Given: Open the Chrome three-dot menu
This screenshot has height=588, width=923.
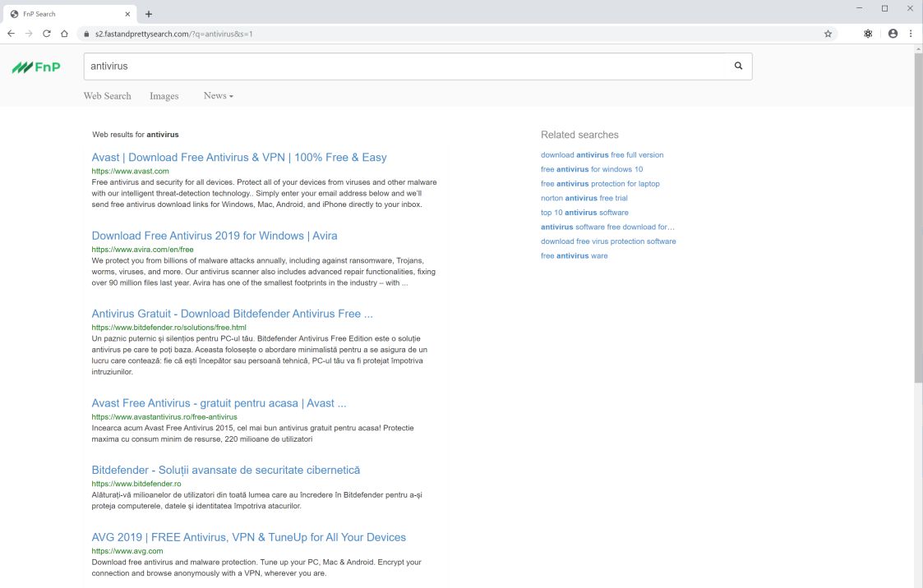Looking at the screenshot, I should click(911, 34).
